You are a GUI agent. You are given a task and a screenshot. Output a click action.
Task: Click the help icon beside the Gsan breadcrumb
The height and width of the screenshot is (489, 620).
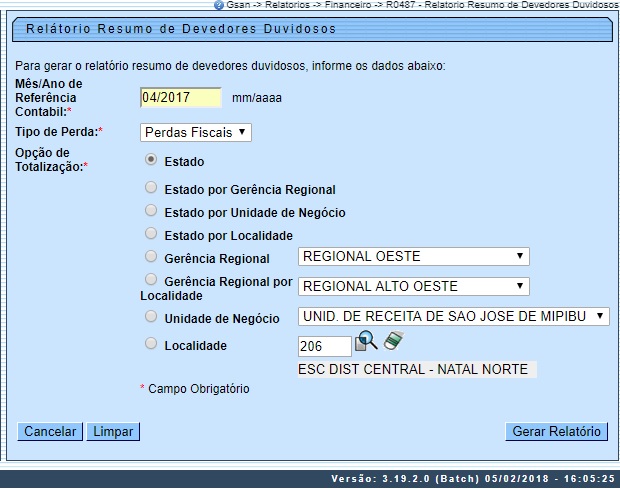[x=219, y=5]
